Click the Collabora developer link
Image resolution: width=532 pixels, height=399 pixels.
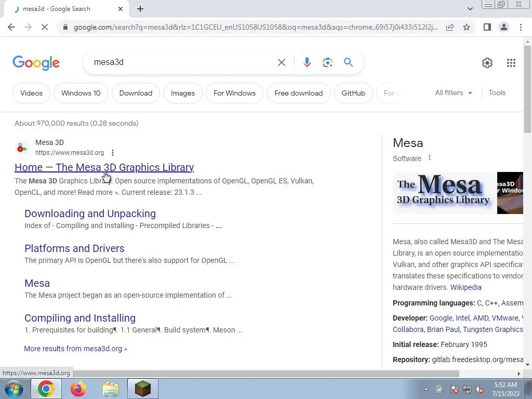point(408,329)
